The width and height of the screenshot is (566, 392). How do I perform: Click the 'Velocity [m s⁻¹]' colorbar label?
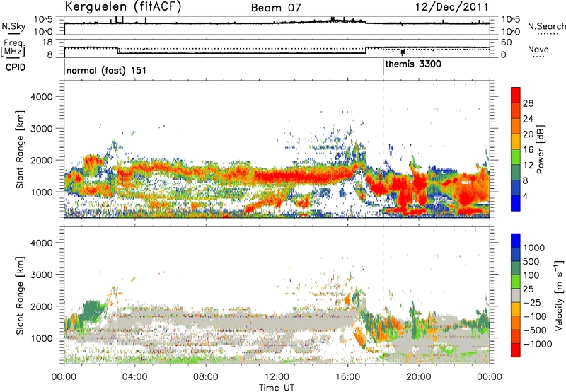(559, 295)
